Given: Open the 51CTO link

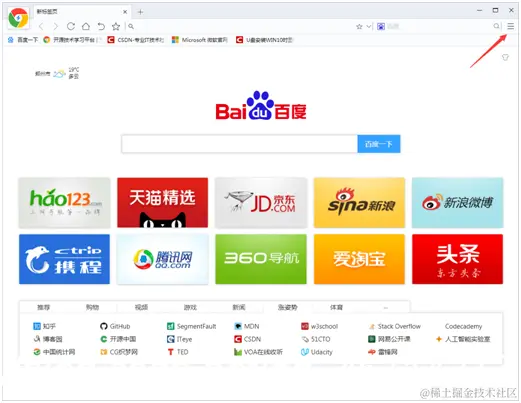Looking at the screenshot, I should point(316,339).
